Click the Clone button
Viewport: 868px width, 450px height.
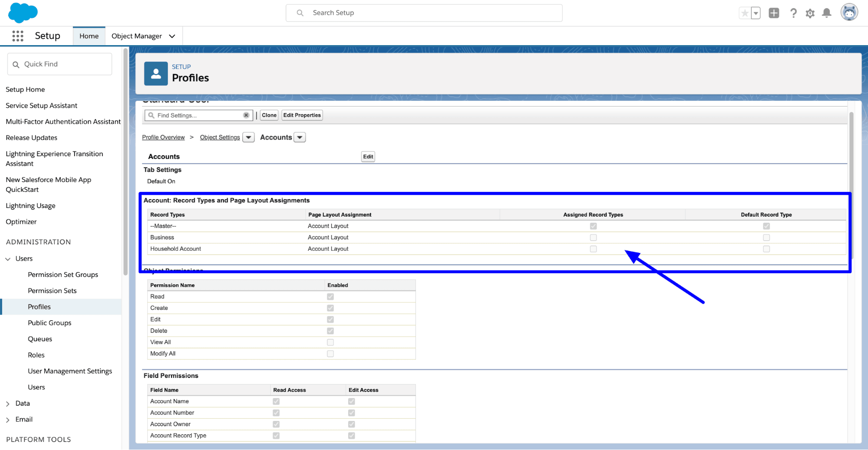pyautogui.click(x=269, y=115)
